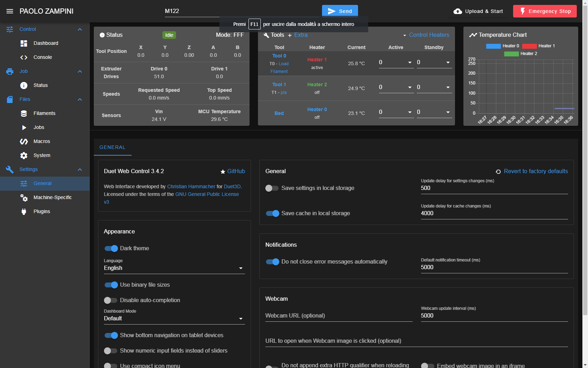588x368 pixels.
Task: Collapse the Files sidebar section
Action: pos(80,100)
